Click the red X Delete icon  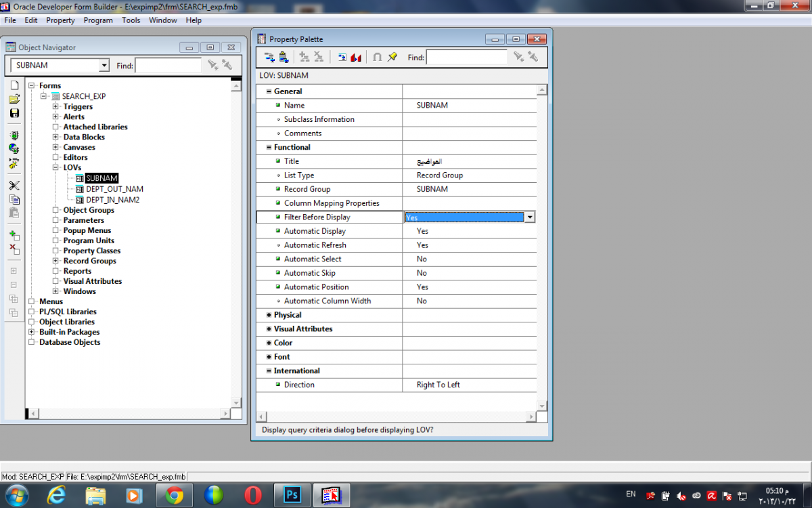pos(14,249)
